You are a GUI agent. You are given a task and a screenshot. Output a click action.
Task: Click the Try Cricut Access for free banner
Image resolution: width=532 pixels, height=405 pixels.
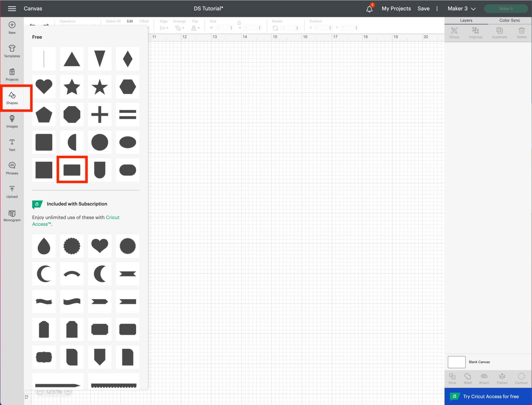pos(488,396)
